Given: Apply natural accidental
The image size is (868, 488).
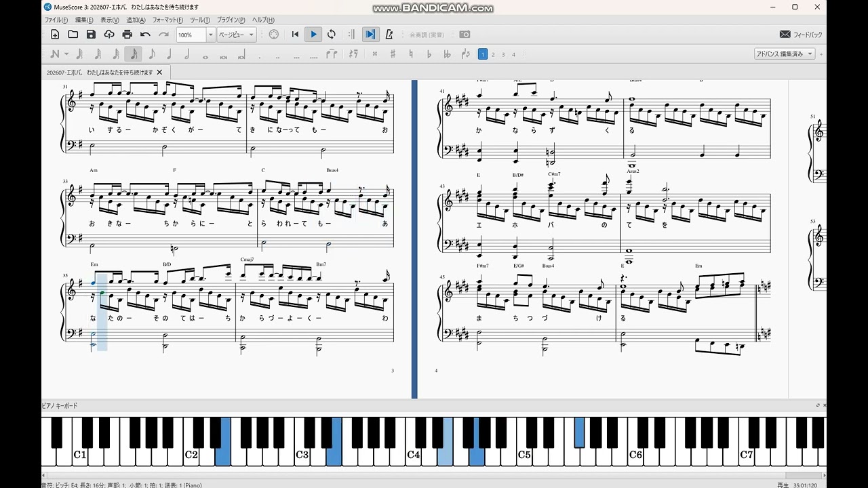Looking at the screenshot, I should coord(411,54).
